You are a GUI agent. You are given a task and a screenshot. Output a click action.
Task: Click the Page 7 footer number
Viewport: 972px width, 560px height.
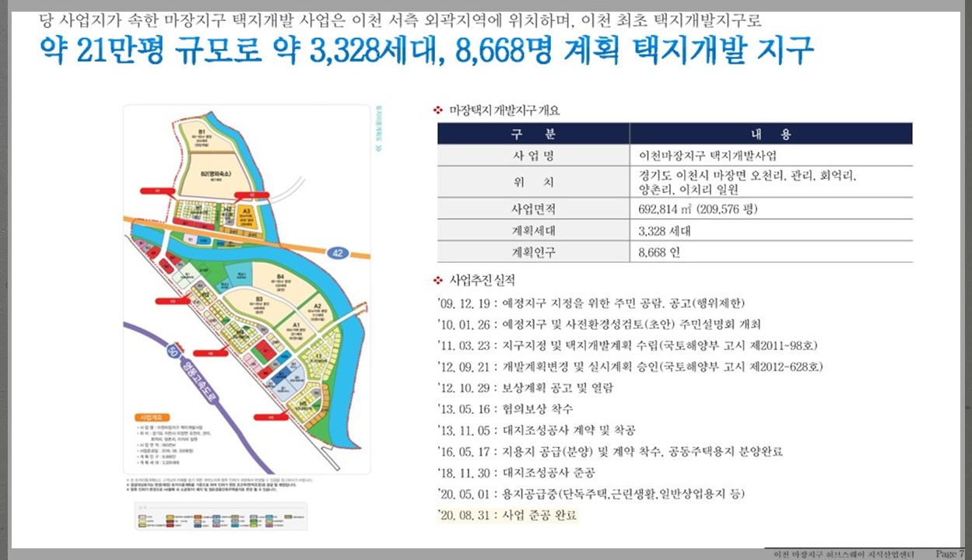949,554
